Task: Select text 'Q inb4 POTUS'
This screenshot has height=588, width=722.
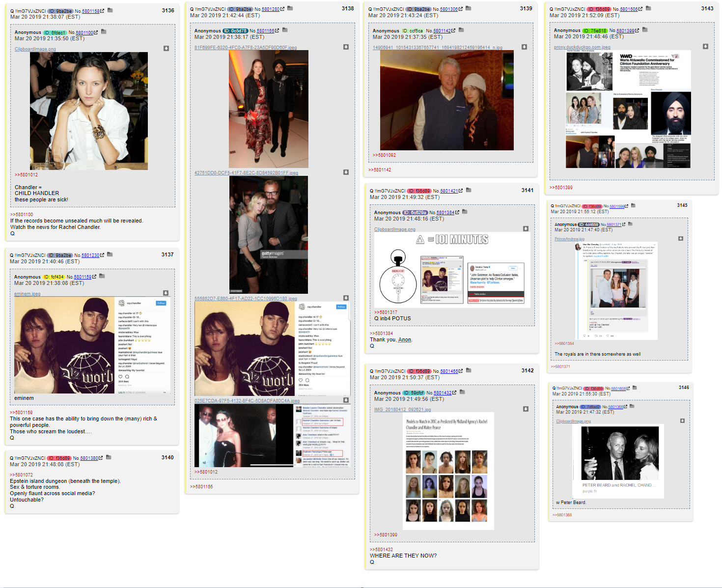Action: (x=392, y=319)
